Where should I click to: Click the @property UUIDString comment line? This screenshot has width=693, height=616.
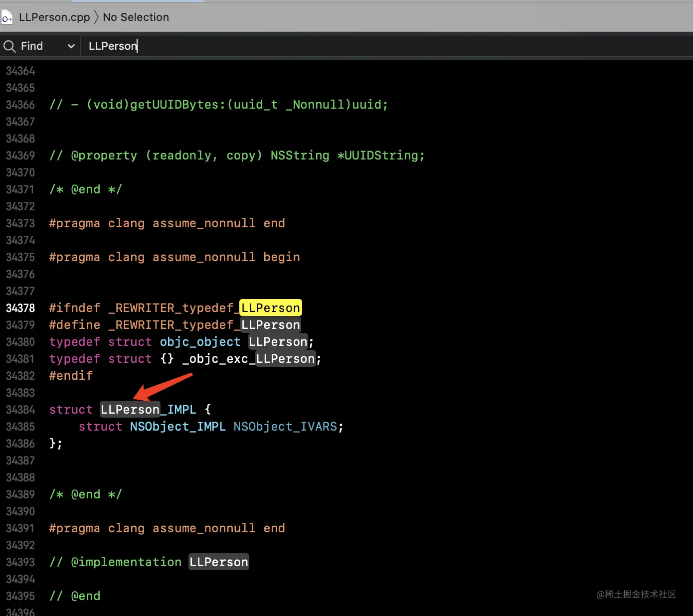point(237,155)
